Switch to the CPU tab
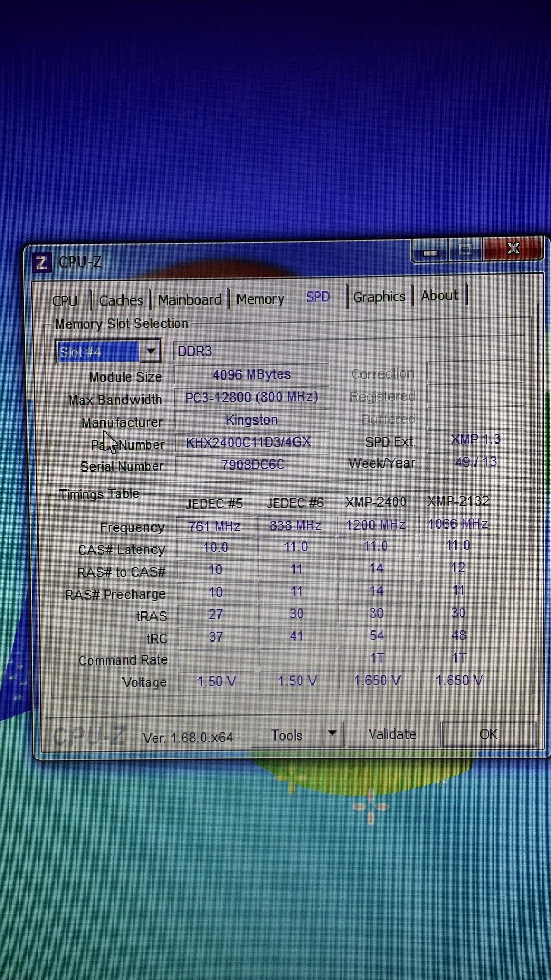 (65, 301)
